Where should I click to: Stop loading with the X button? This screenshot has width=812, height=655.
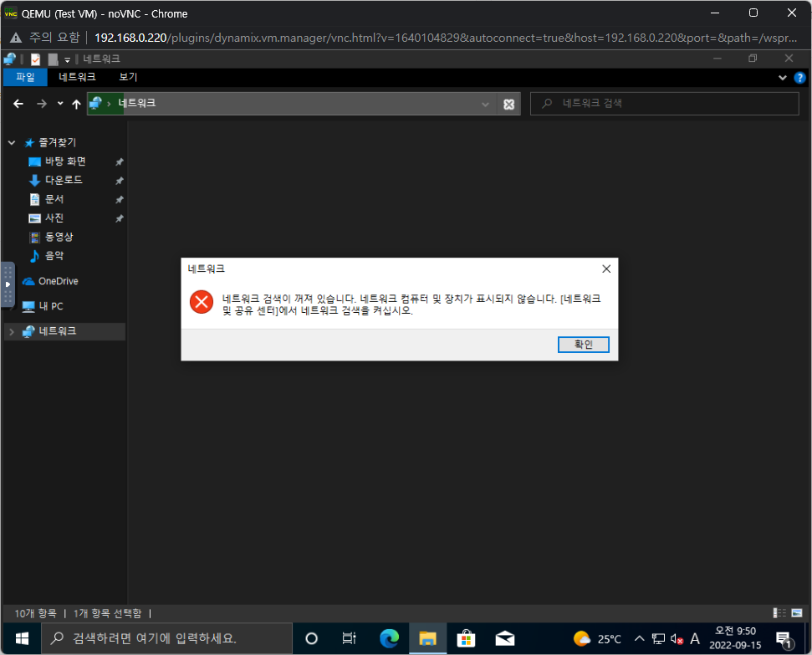pos(509,105)
